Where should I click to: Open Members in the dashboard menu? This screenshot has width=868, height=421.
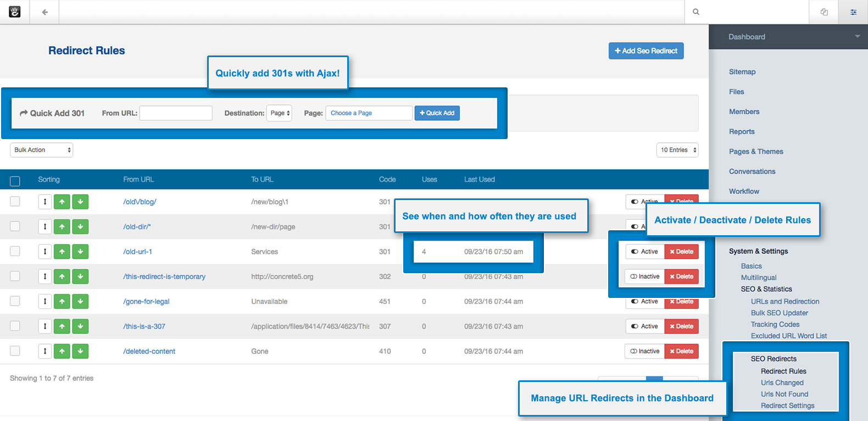744,112
